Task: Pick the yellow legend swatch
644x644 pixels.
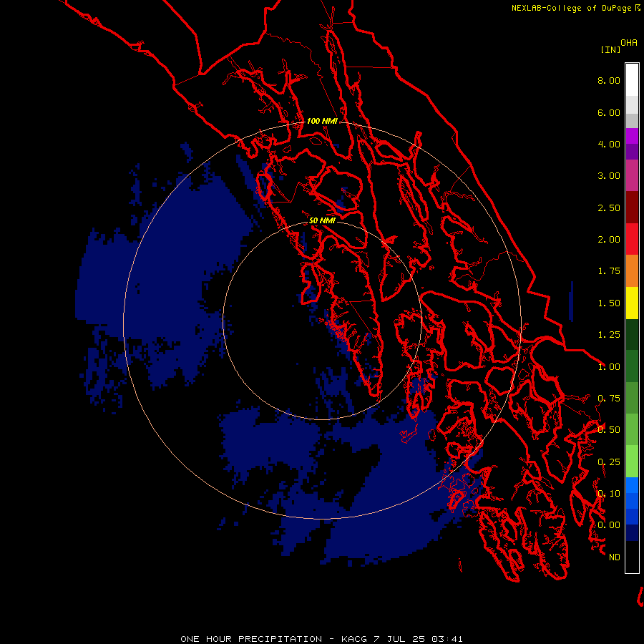Action: 632,303
